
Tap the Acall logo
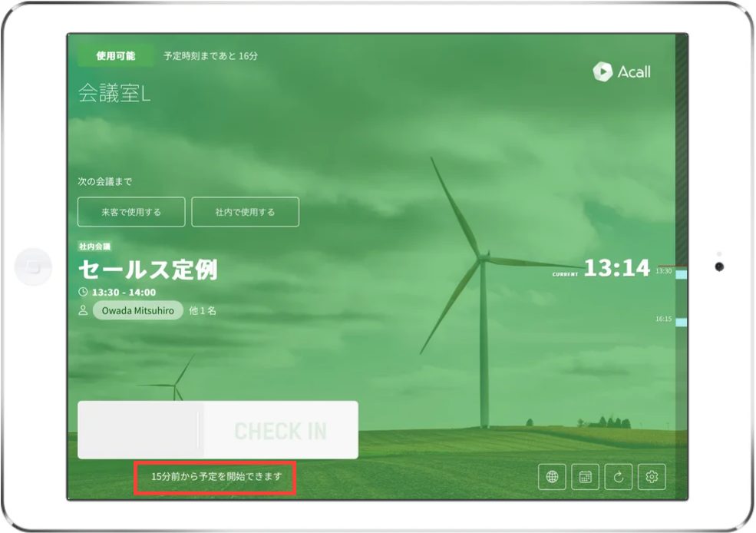coord(622,71)
